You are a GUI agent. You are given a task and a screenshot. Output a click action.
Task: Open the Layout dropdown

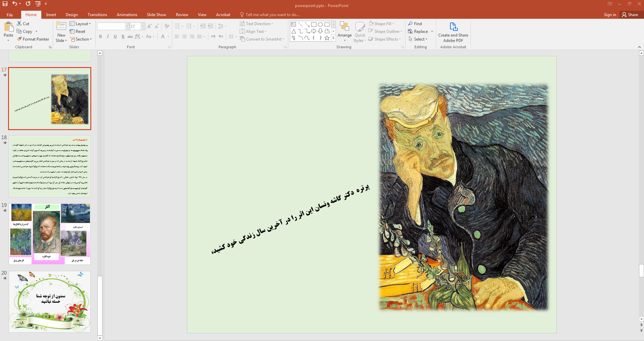click(80, 24)
